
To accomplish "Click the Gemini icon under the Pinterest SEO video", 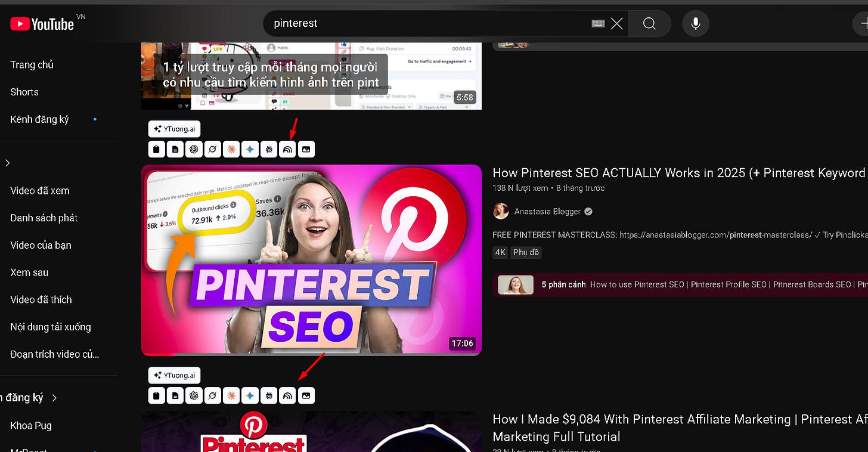I will 250,395.
